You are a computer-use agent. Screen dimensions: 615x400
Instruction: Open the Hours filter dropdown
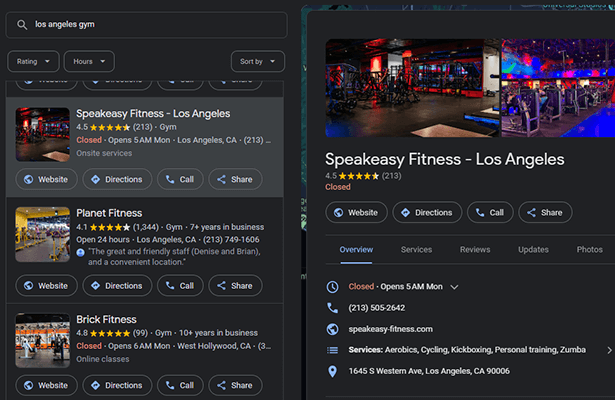pos(89,62)
